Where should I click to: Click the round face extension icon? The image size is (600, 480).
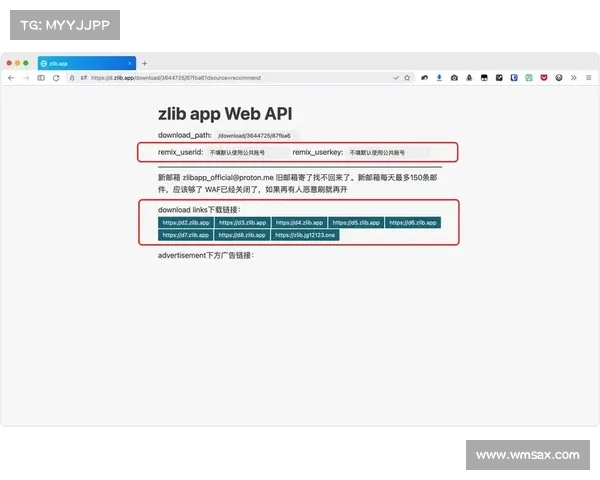pos(559,78)
